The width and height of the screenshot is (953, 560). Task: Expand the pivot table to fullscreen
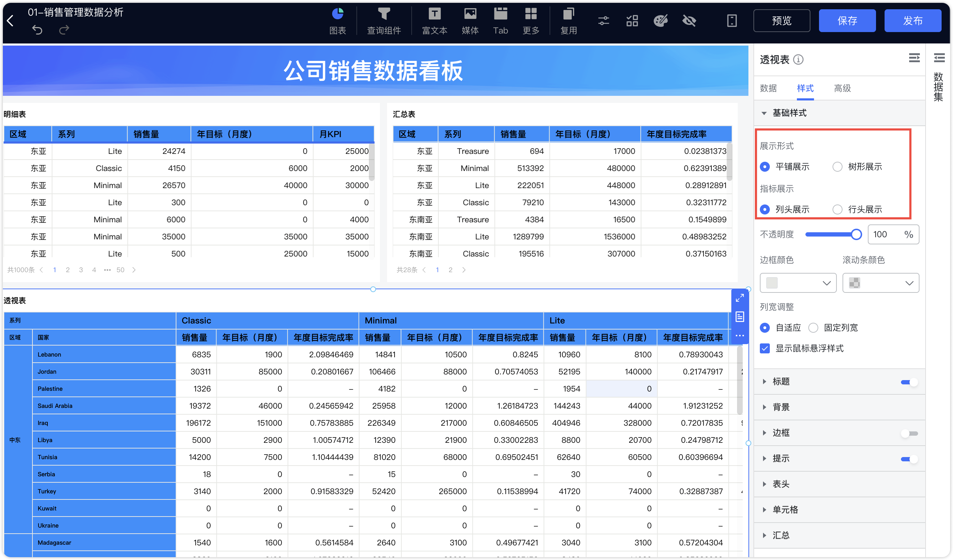point(739,298)
